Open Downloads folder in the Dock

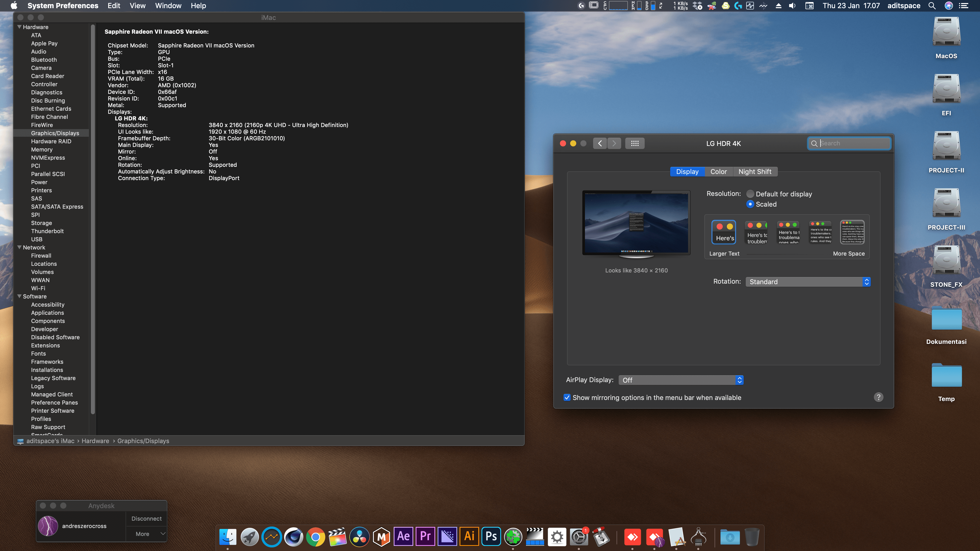tap(730, 537)
